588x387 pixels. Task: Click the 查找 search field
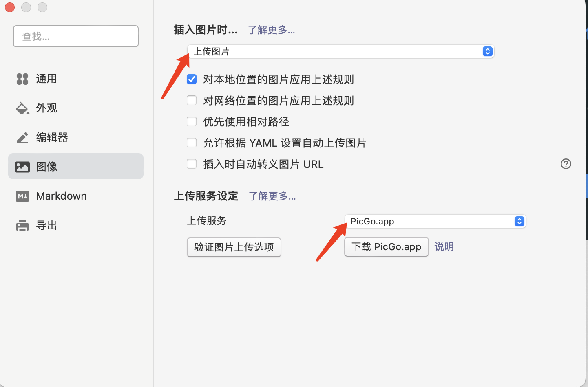(76, 37)
